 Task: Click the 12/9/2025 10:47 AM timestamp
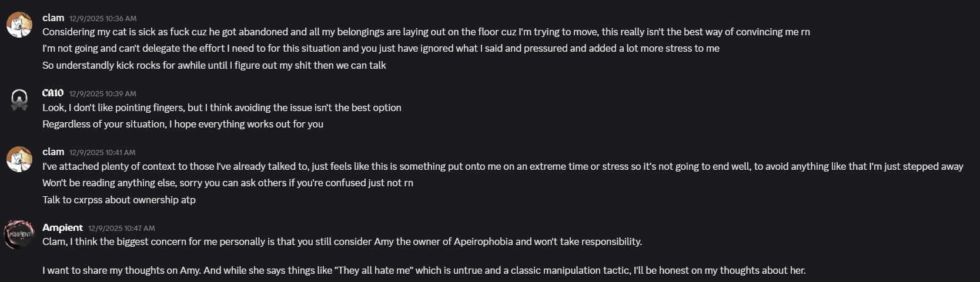[122, 228]
